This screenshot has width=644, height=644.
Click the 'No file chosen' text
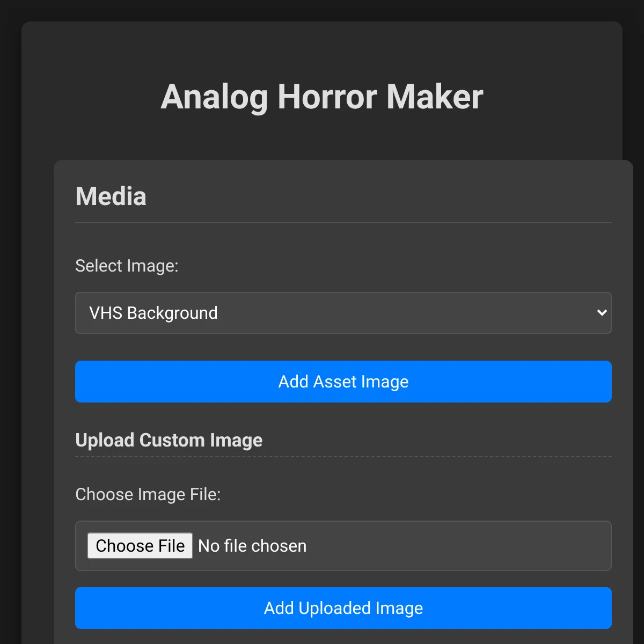click(x=252, y=546)
